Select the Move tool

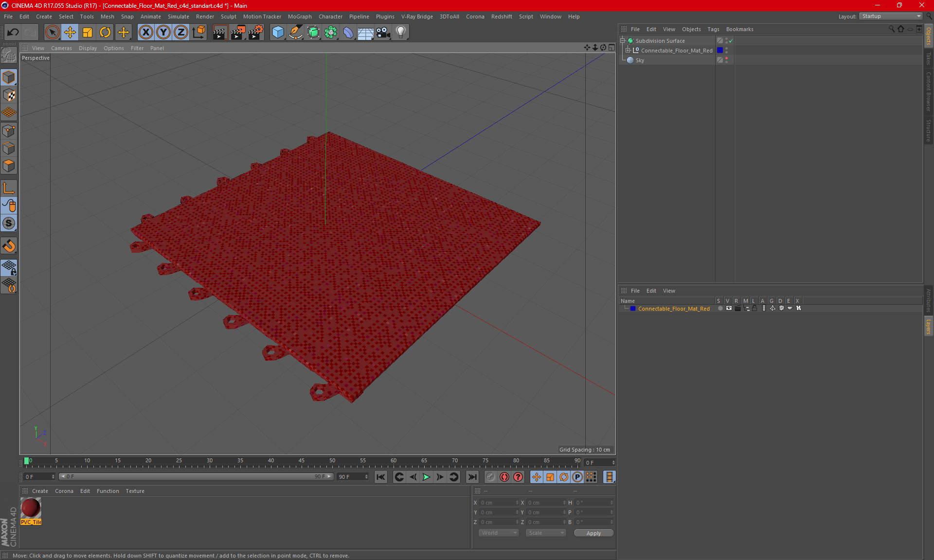(70, 33)
